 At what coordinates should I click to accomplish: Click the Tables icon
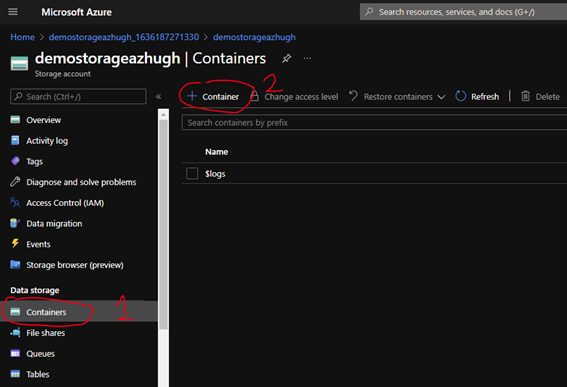click(15, 374)
